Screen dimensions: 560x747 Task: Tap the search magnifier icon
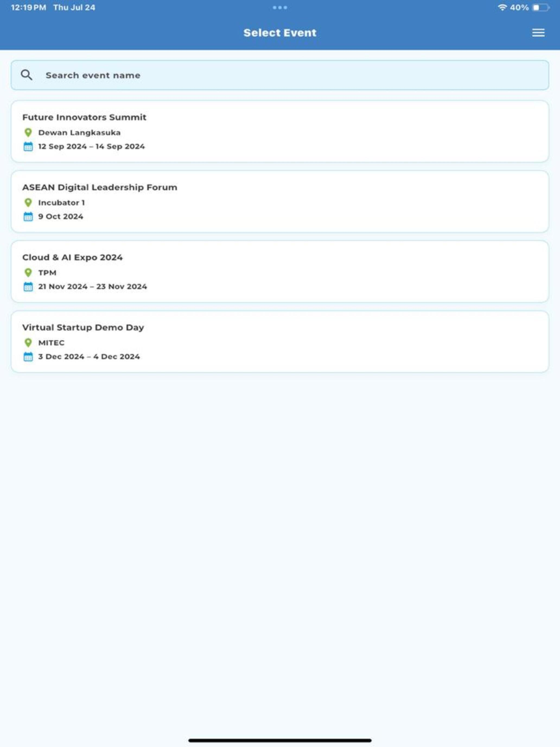(26, 75)
